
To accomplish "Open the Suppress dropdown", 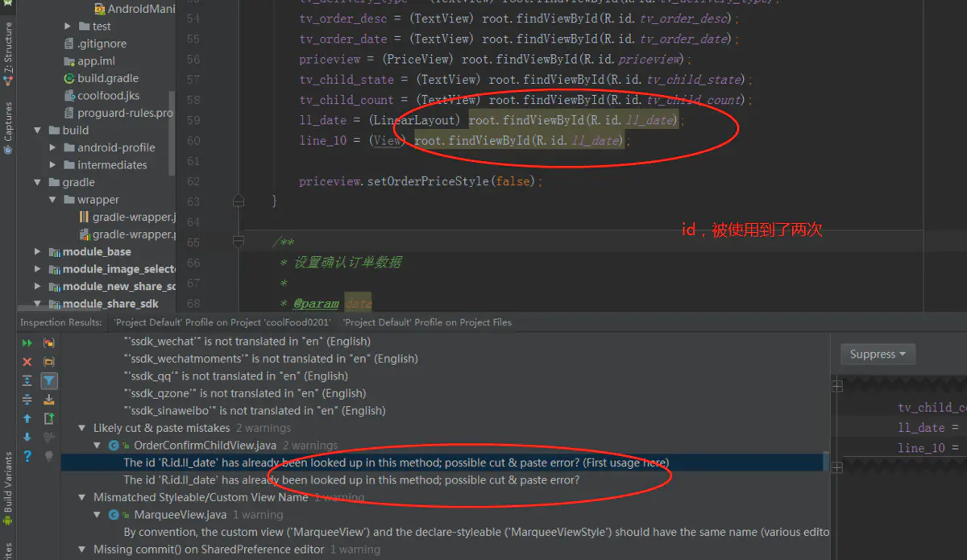I will tap(878, 354).
